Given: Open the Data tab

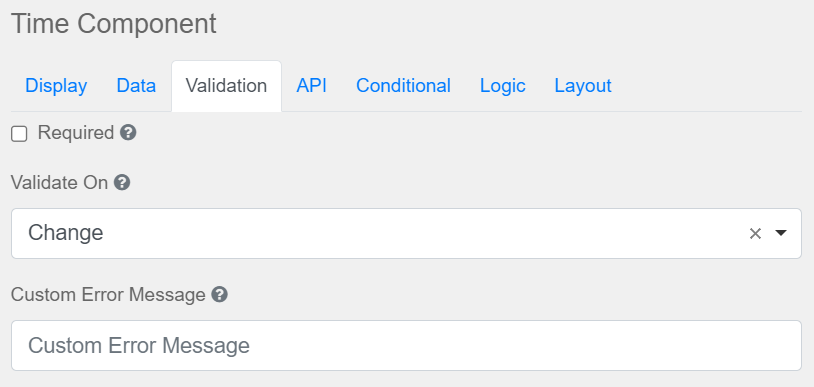Looking at the screenshot, I should (136, 86).
